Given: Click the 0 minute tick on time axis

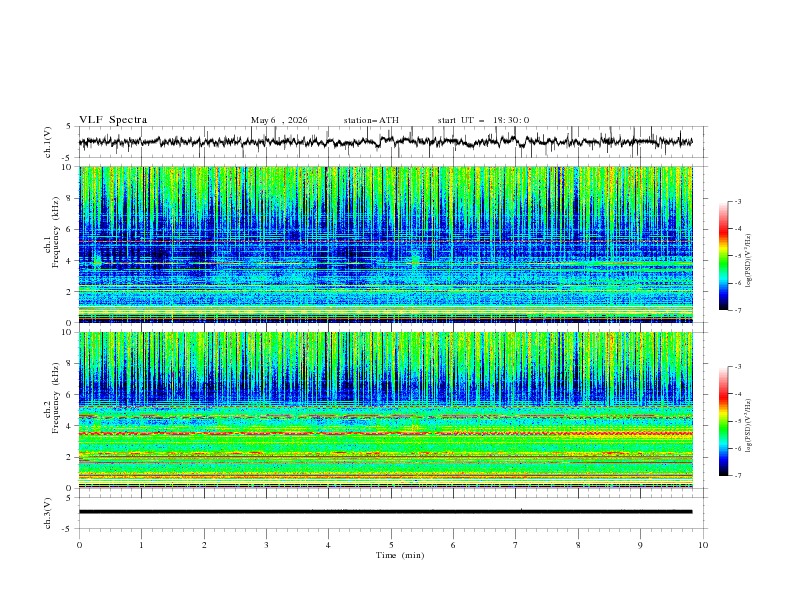Looking at the screenshot, I should tap(79, 545).
